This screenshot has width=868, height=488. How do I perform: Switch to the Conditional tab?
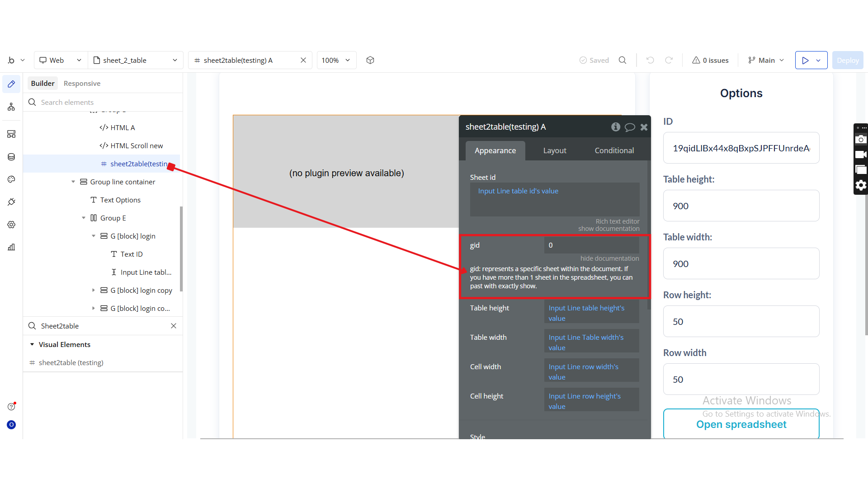(x=614, y=150)
